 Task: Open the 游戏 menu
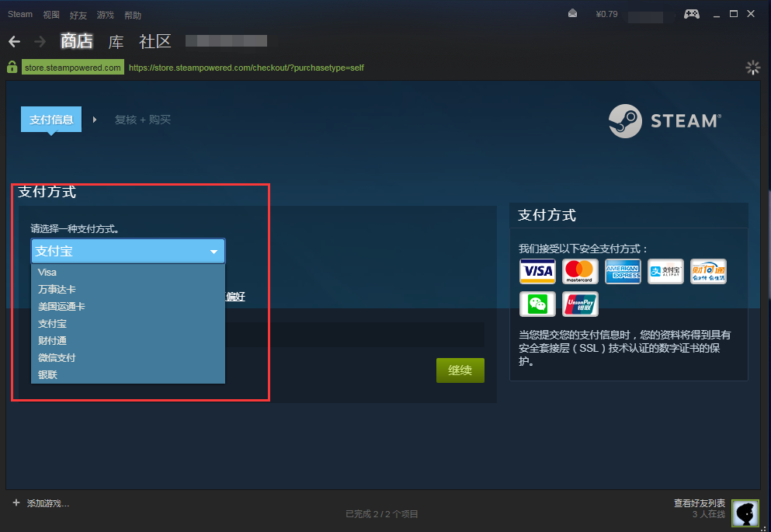click(106, 15)
